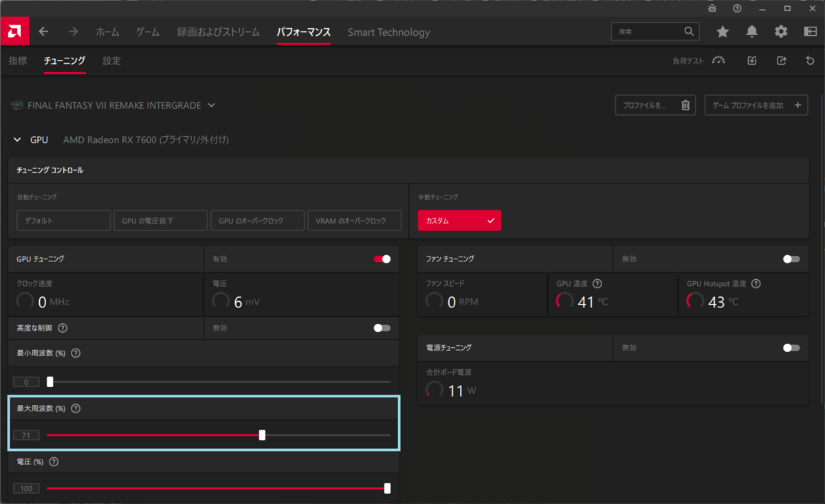Go back with the left arrow

pos(44,32)
